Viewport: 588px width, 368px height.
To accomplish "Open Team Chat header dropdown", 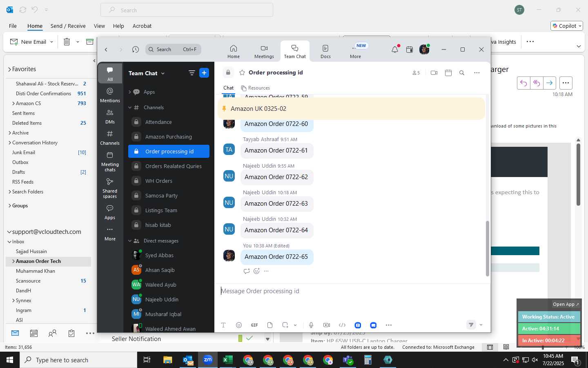I will pyautogui.click(x=163, y=73).
